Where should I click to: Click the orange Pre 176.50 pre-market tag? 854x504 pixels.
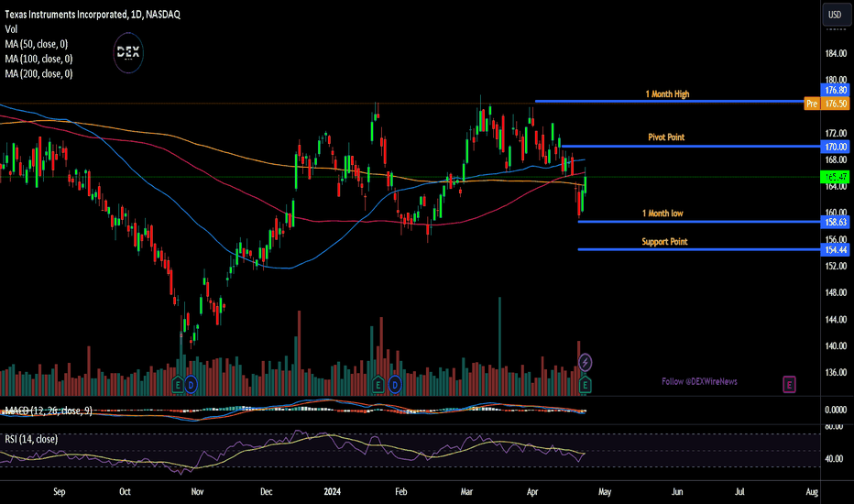coord(827,104)
